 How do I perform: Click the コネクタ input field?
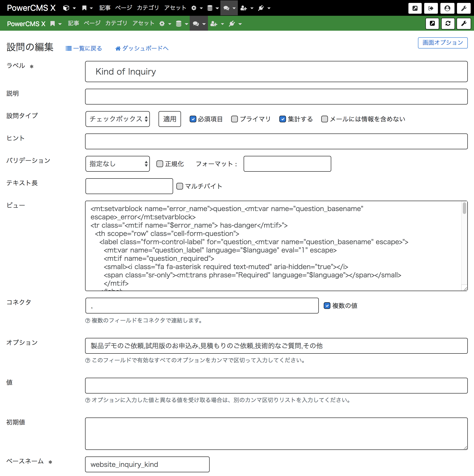click(x=202, y=306)
